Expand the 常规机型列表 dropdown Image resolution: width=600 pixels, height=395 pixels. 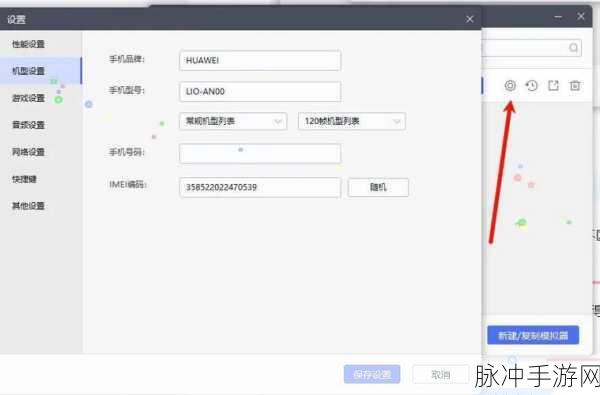[x=233, y=121]
